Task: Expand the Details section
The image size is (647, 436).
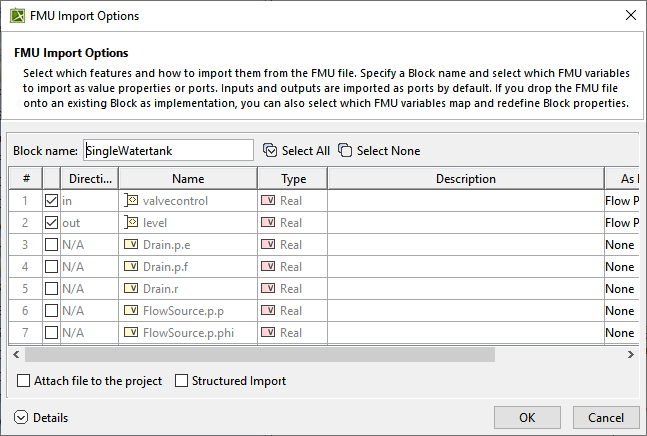Action: tap(22, 417)
